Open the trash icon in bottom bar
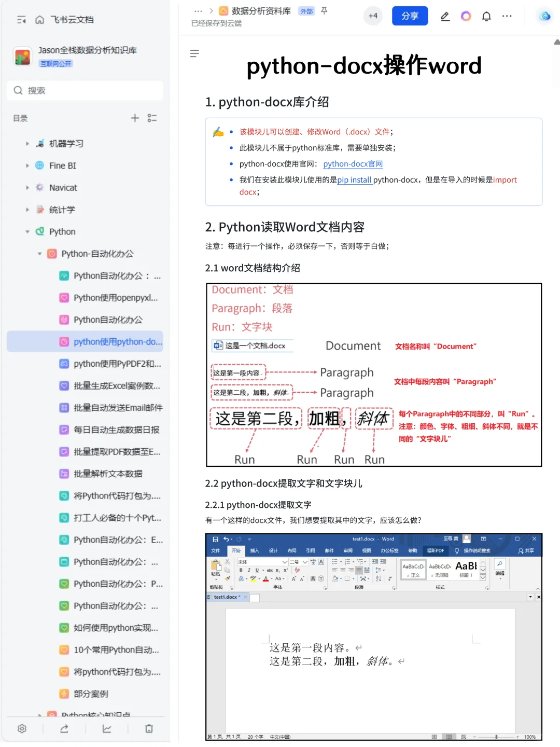Screen dimensions: 560x747 point(149,728)
